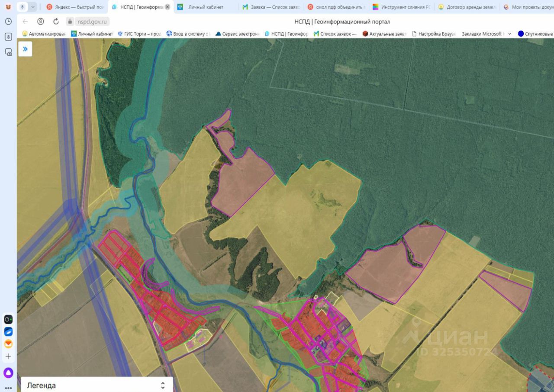Open the Спутниковые bookmark

pos(535,34)
